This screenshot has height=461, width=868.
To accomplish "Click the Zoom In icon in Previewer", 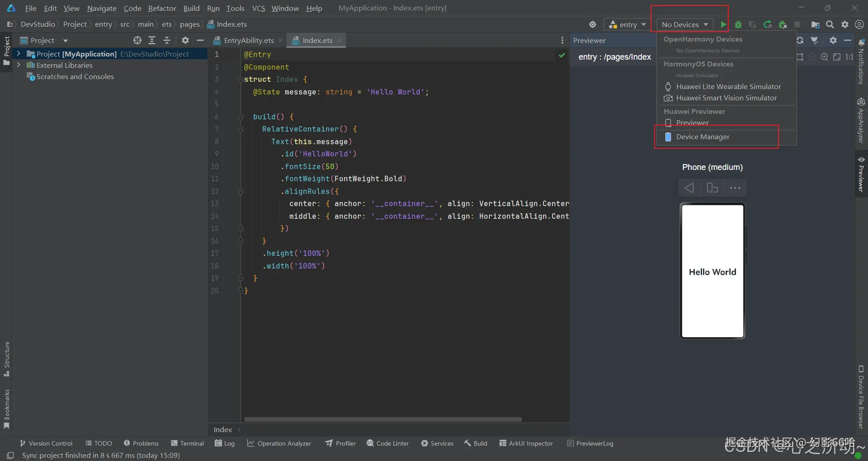I will pyautogui.click(x=824, y=57).
